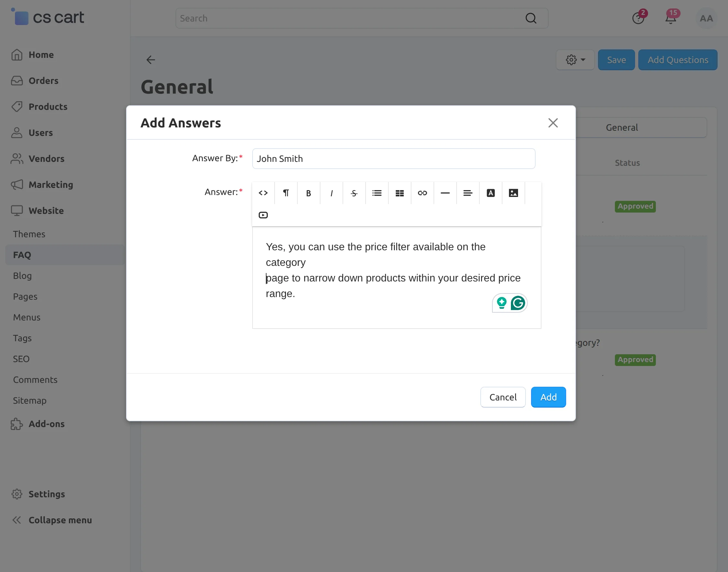Viewport: 728px width, 572px height.
Task: Open font color tool in editor
Action: tap(491, 193)
